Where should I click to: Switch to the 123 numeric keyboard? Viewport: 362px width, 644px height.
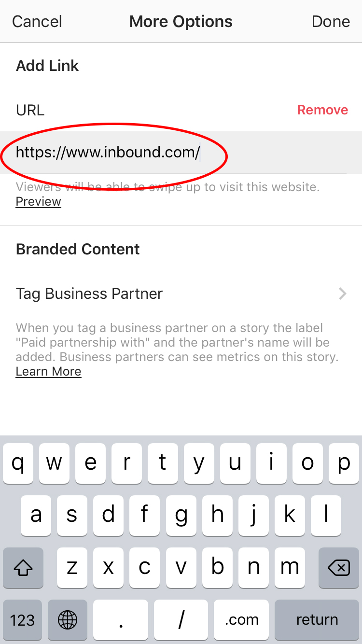click(22, 620)
